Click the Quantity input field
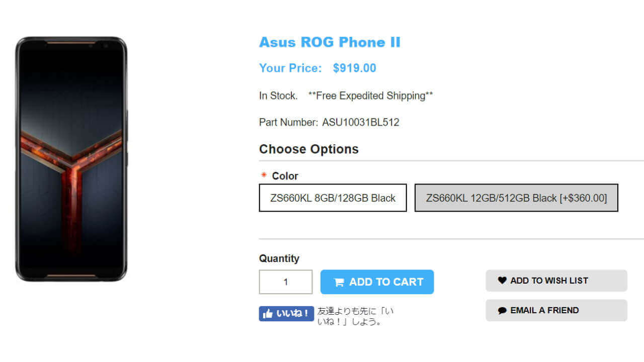This screenshot has height=362, width=644. click(x=286, y=282)
